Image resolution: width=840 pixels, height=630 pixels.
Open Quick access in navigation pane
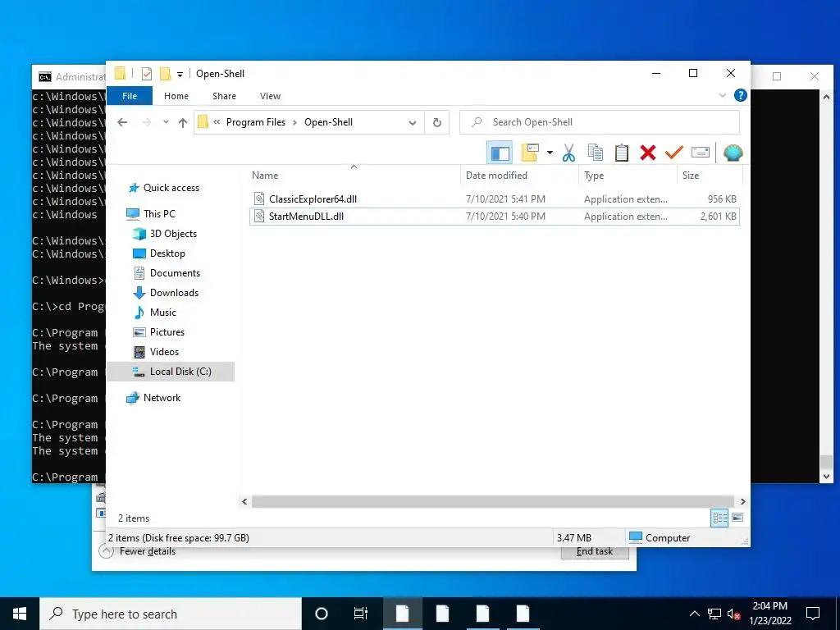click(x=171, y=188)
